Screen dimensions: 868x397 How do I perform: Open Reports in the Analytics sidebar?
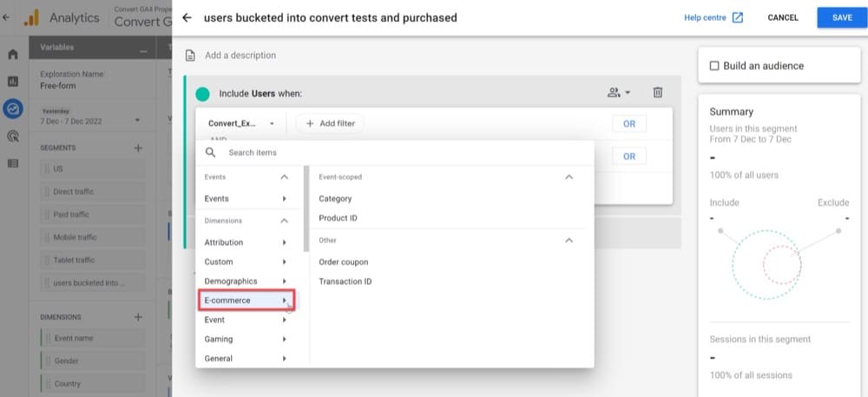pyautogui.click(x=13, y=82)
